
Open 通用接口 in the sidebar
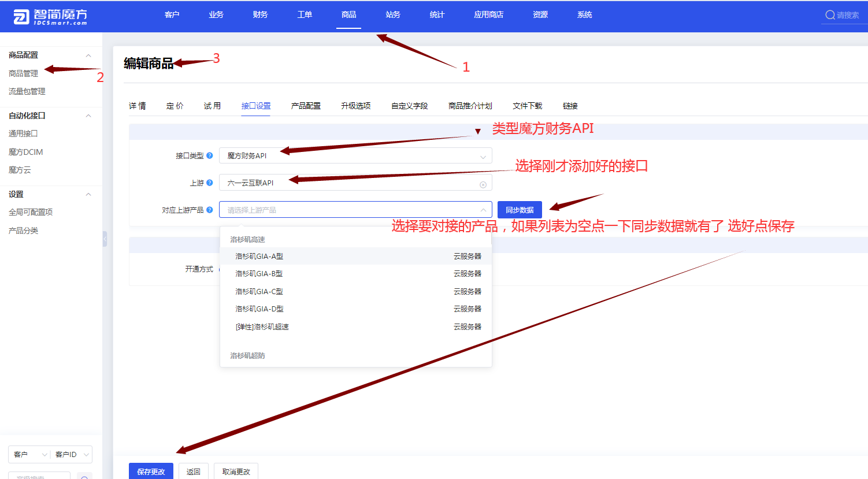click(x=23, y=133)
